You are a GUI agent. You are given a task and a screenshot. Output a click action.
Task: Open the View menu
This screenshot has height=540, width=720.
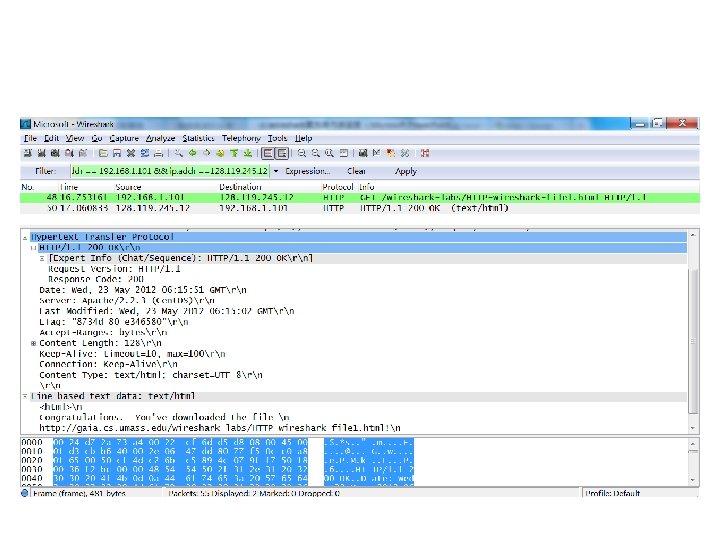pos(74,138)
